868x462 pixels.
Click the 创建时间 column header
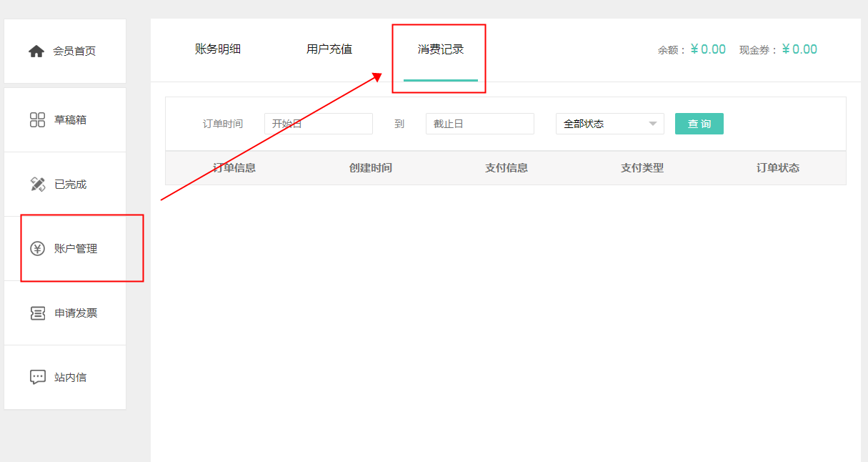(x=371, y=168)
